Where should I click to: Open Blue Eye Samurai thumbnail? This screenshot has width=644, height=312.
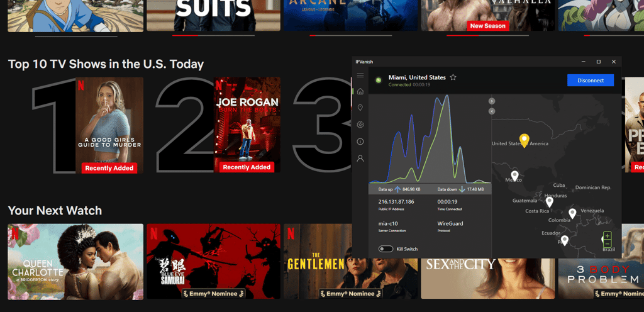click(x=214, y=262)
